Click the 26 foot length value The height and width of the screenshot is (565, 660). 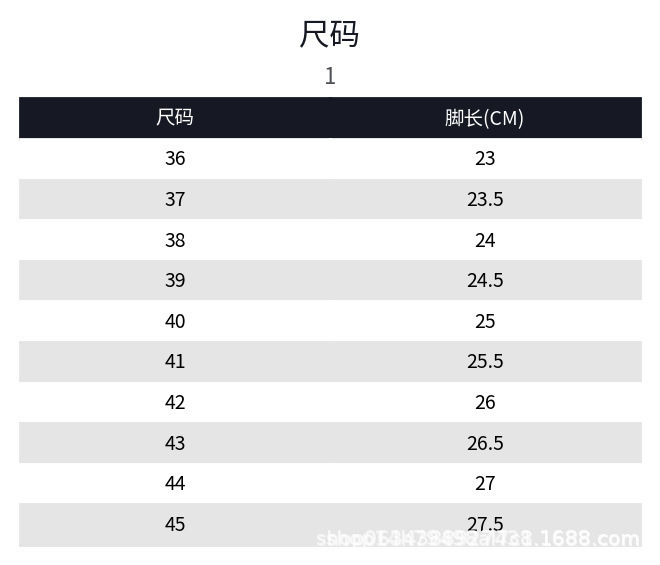[485, 402]
